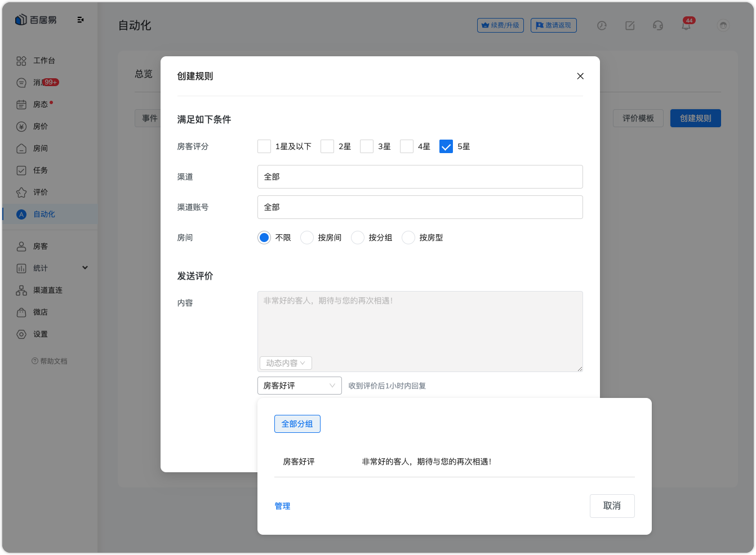
Task: Check the 3星 rating checkbox
Action: (367, 146)
